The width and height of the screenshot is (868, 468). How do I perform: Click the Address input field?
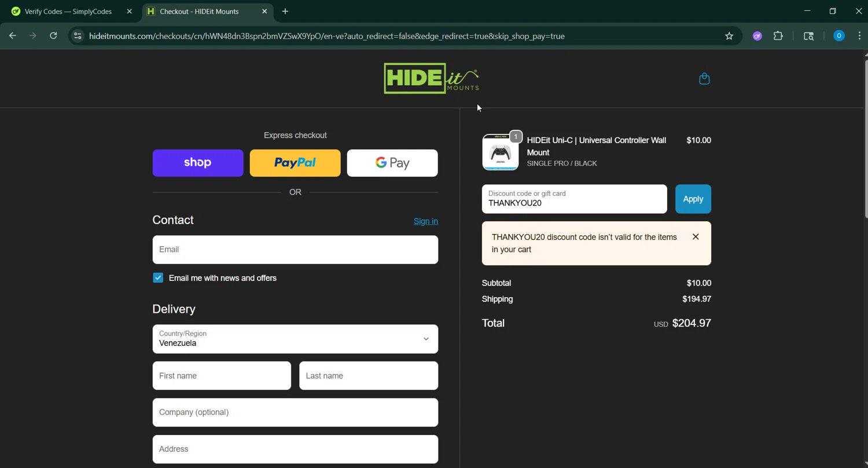pyautogui.click(x=295, y=449)
